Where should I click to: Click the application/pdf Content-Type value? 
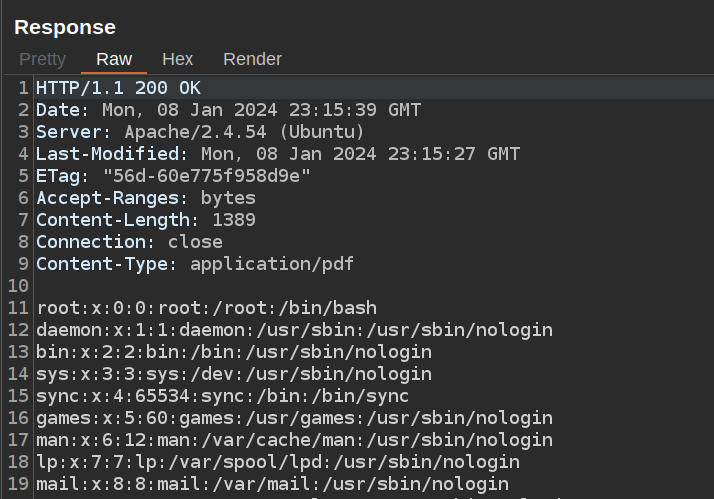(x=272, y=264)
